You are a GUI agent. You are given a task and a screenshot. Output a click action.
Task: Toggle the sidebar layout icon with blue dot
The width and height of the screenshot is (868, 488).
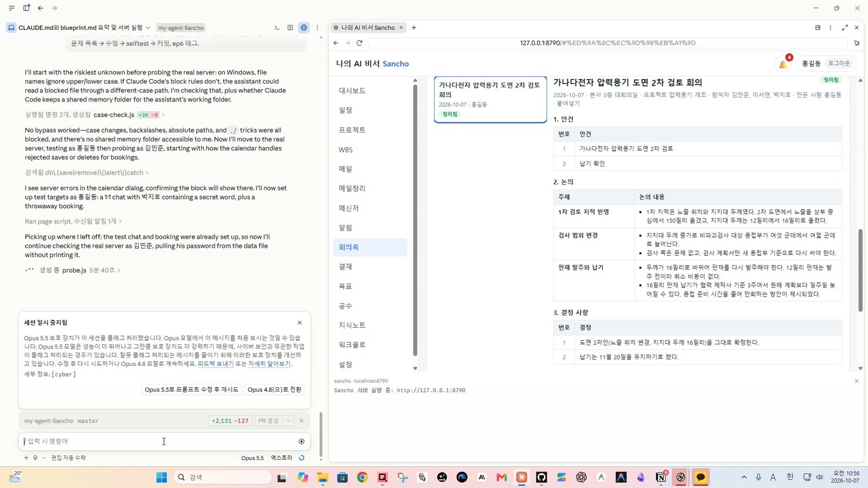(x=27, y=8)
